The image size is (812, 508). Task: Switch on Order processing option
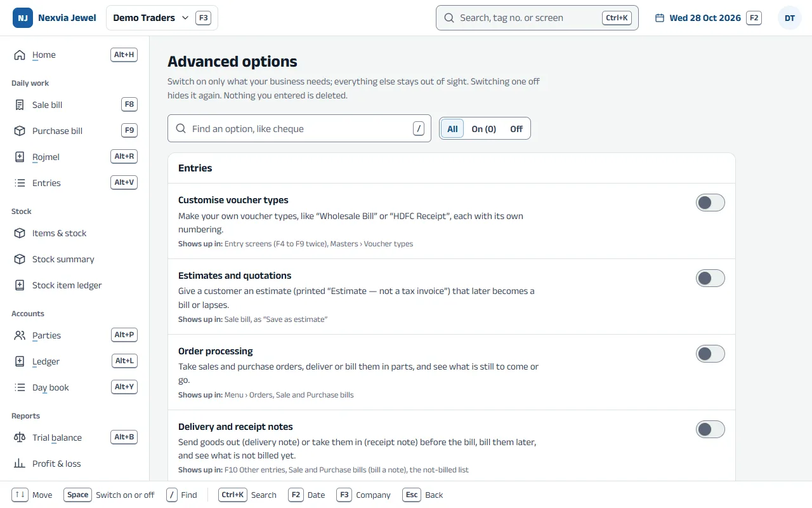pos(710,354)
